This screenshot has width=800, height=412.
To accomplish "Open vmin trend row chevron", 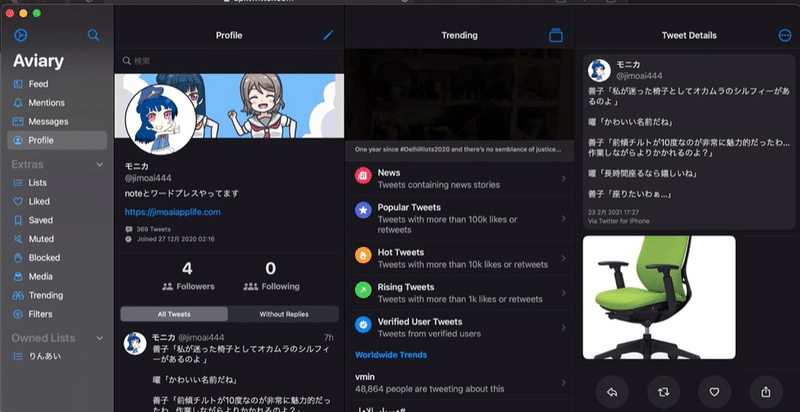I will coord(563,382).
